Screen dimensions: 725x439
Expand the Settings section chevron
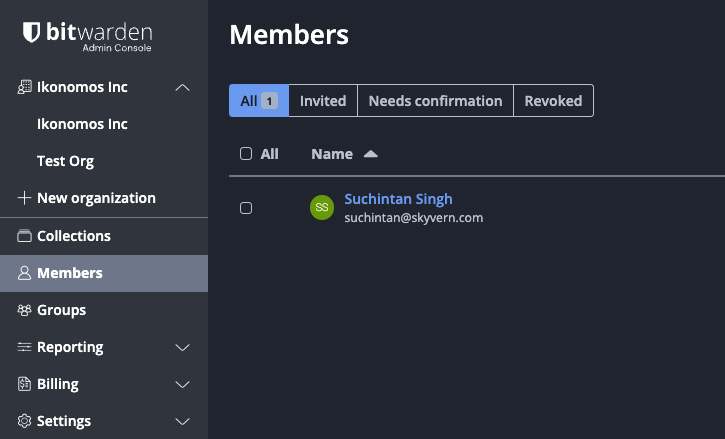click(182, 421)
